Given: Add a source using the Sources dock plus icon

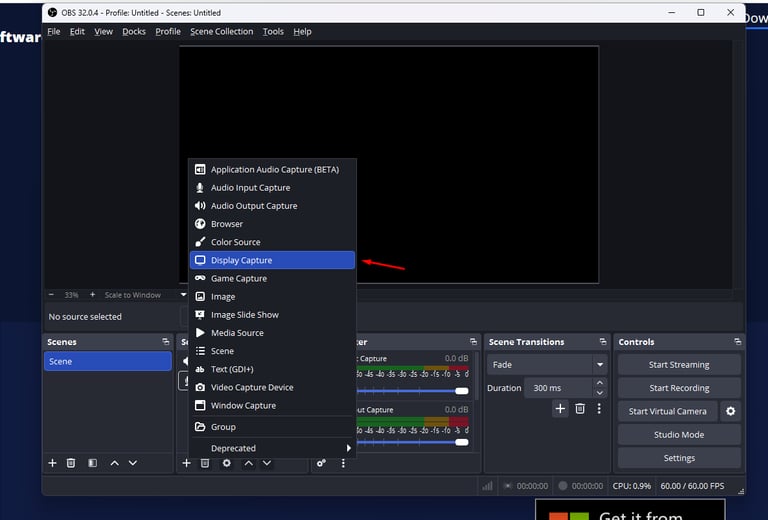Looking at the screenshot, I should coord(187,463).
